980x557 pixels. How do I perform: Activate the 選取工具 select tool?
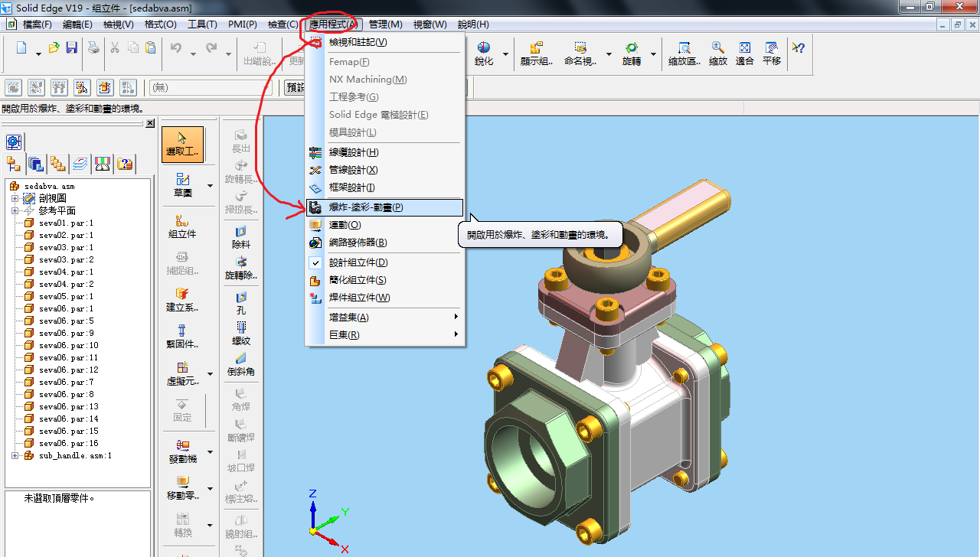click(182, 145)
